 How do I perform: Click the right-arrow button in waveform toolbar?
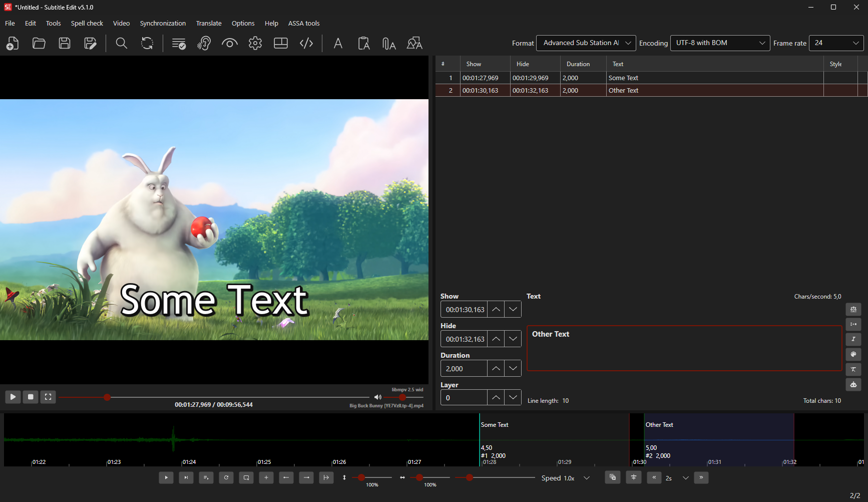coord(306,478)
